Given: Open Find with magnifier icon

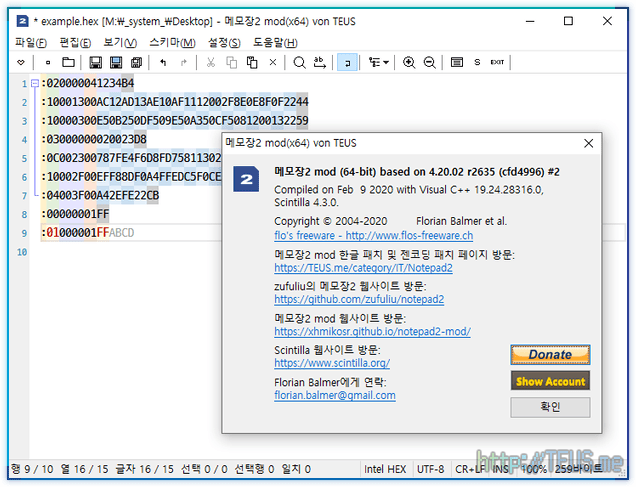Looking at the screenshot, I should pyautogui.click(x=299, y=62).
